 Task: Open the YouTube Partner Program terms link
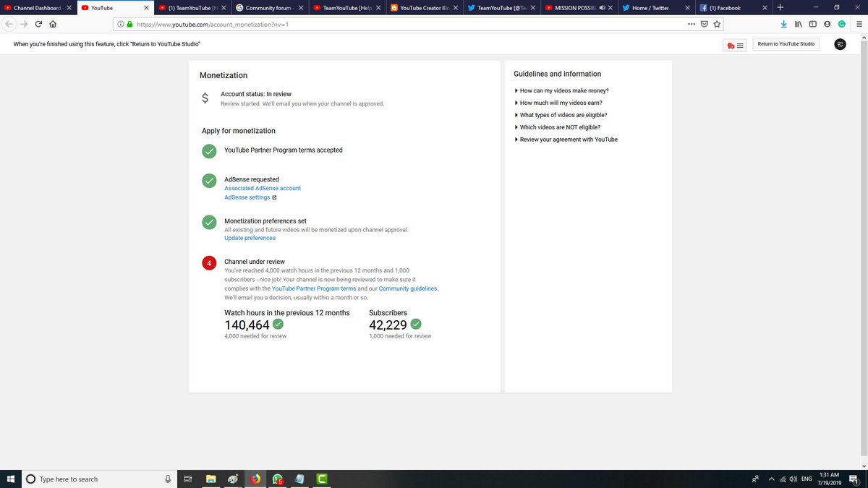[x=314, y=288]
